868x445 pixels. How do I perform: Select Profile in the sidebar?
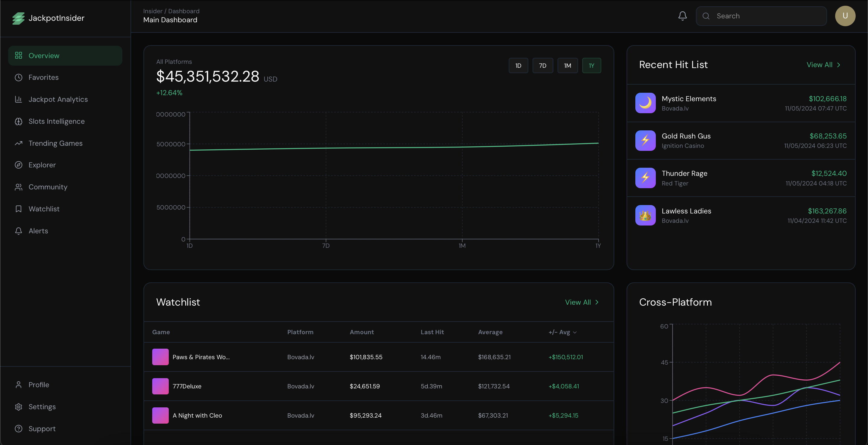pyautogui.click(x=39, y=384)
